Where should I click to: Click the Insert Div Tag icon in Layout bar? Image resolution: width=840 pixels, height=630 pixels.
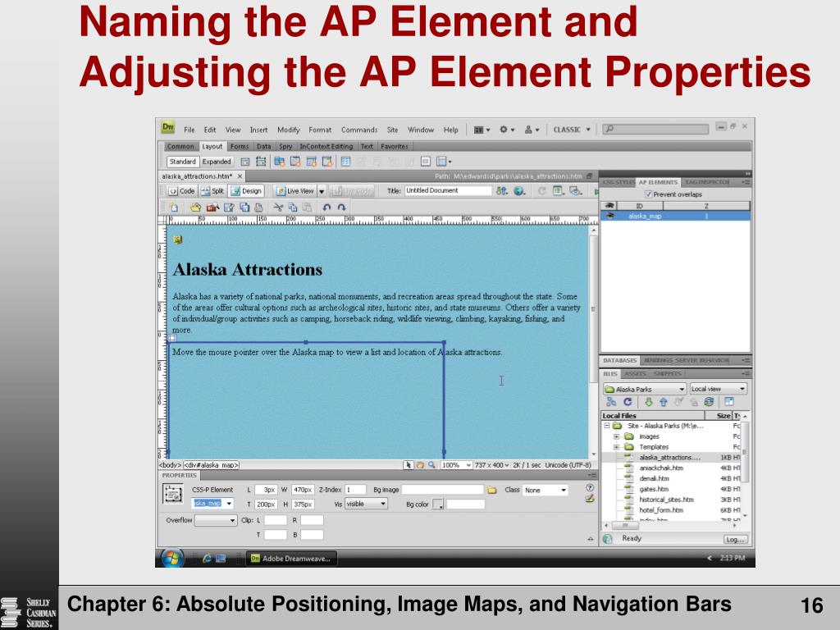tap(244, 162)
